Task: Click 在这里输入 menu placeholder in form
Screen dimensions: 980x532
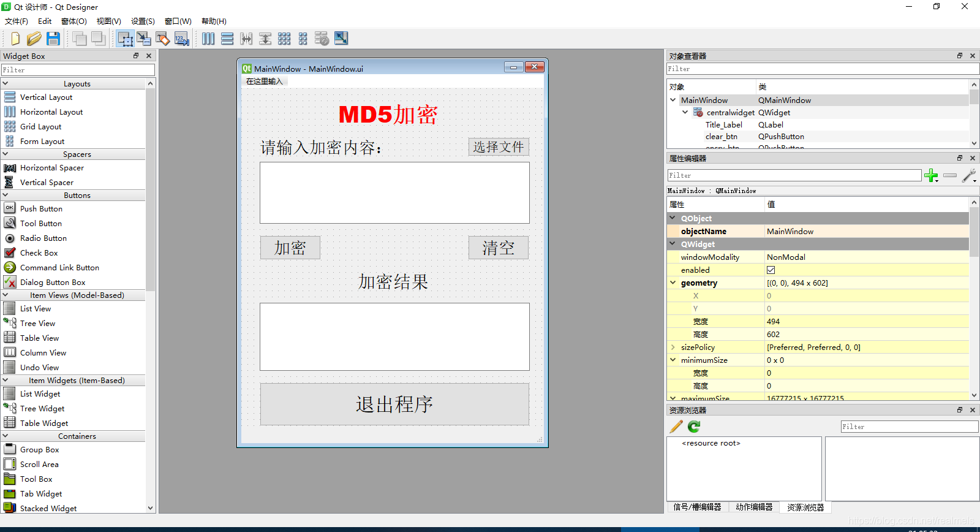Action: pos(264,82)
